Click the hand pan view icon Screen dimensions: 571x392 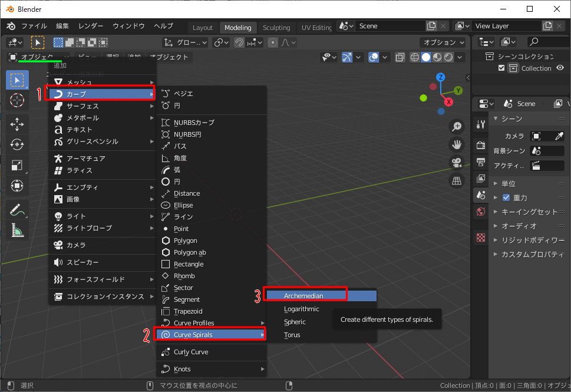click(x=457, y=144)
